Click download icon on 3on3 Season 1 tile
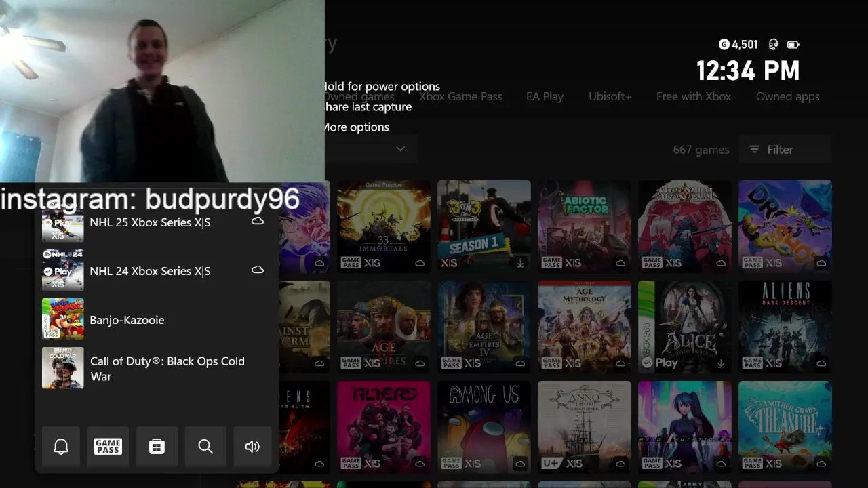The image size is (868, 488). pos(520,263)
